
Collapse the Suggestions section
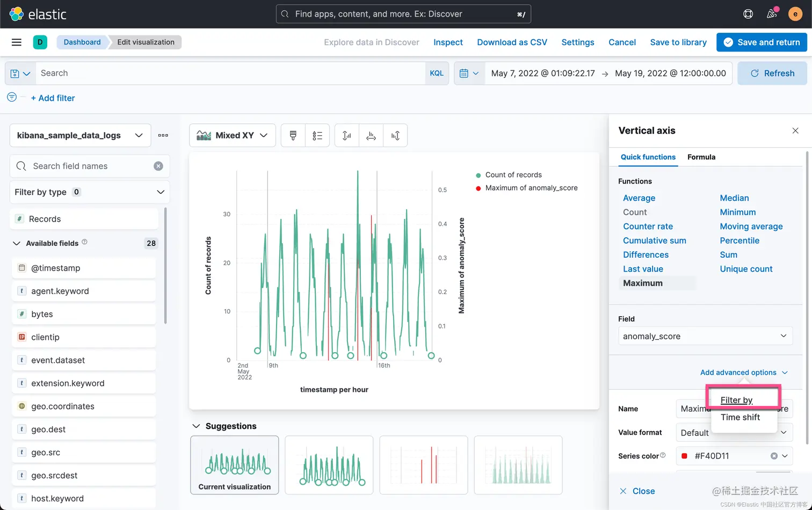[195, 426]
